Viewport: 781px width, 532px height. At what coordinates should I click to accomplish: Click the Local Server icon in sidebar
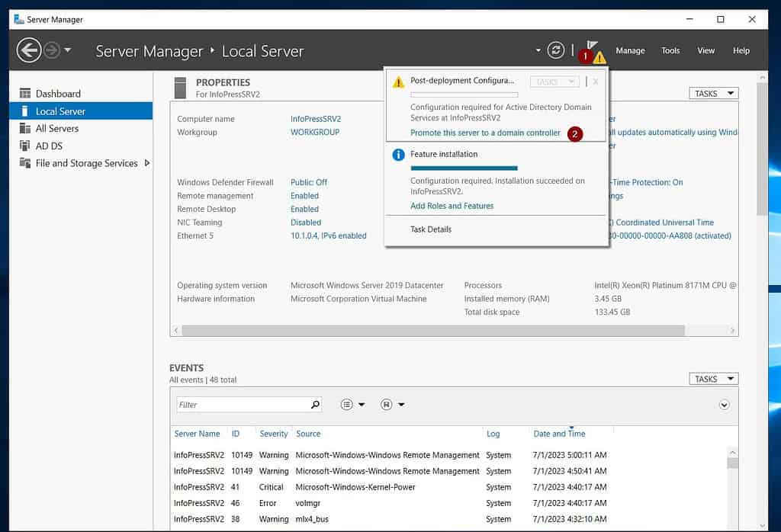(x=25, y=111)
